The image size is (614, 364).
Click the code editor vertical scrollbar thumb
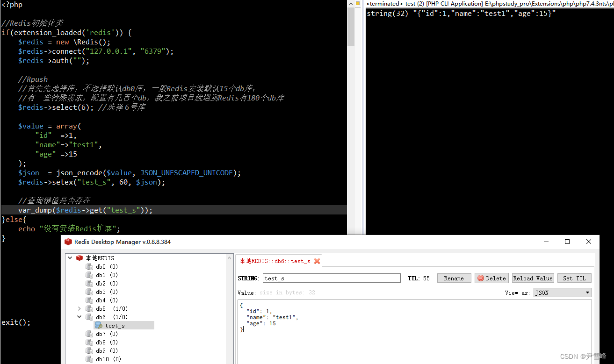click(x=351, y=27)
